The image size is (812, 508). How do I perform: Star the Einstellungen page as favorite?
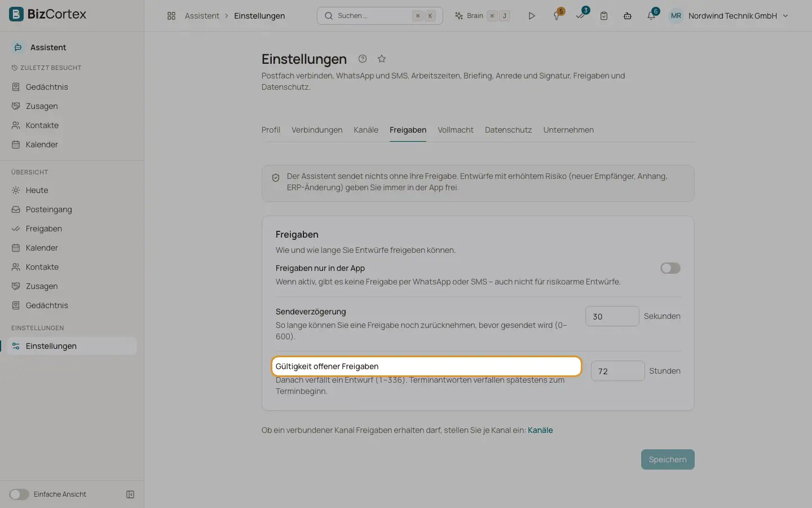[x=382, y=59]
